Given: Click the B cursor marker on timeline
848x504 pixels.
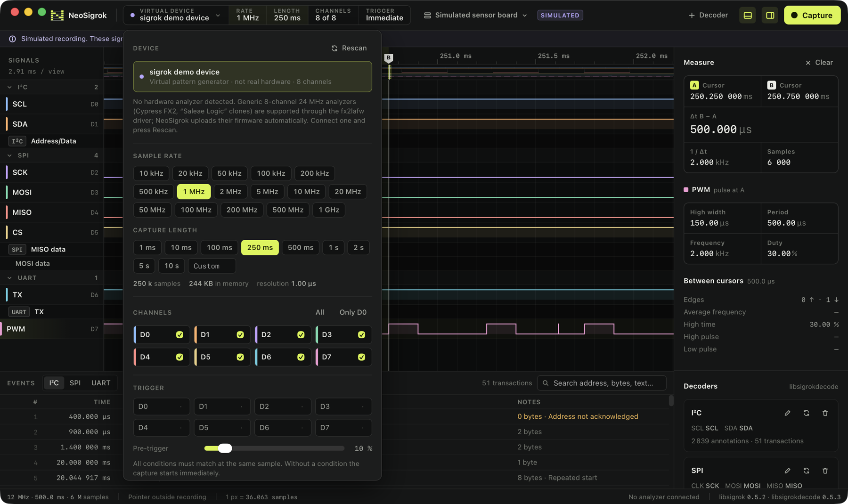Looking at the screenshot, I should (388, 58).
